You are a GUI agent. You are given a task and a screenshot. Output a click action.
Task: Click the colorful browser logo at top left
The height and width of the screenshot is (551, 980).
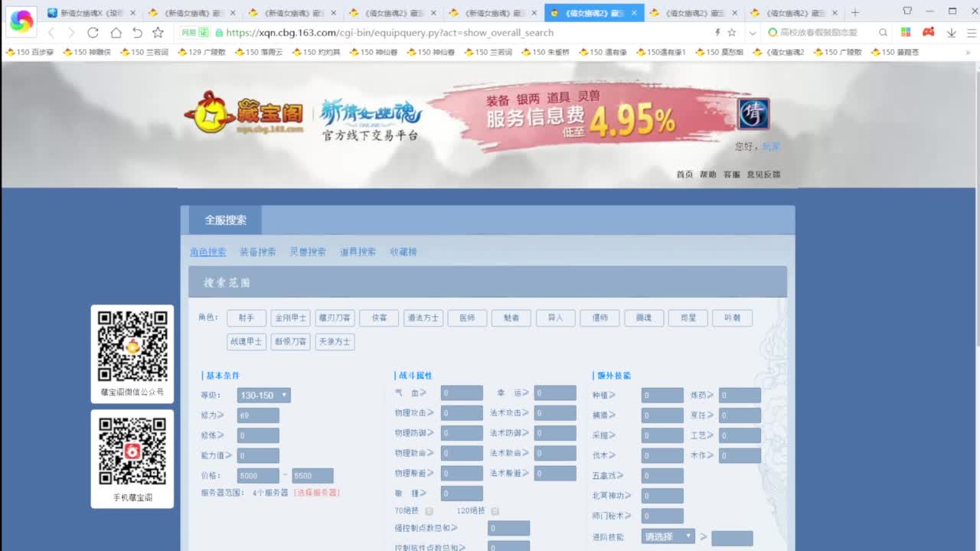click(x=21, y=21)
